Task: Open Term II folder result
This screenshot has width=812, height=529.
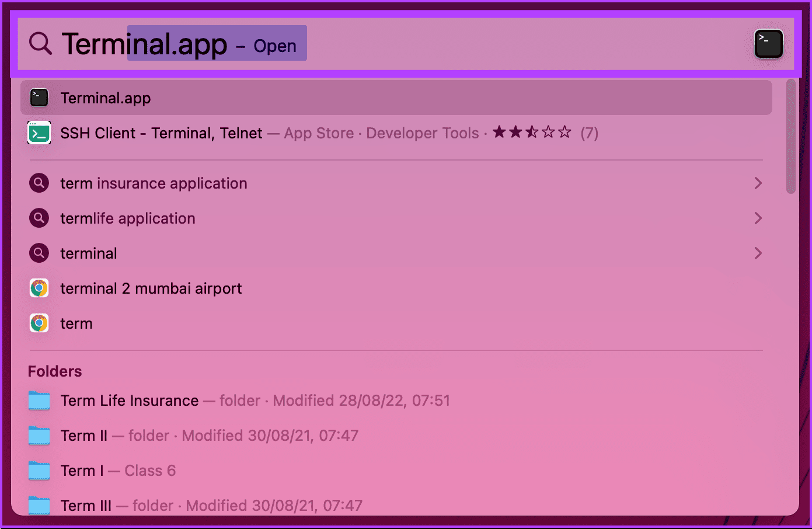Action: pyautogui.click(x=84, y=436)
